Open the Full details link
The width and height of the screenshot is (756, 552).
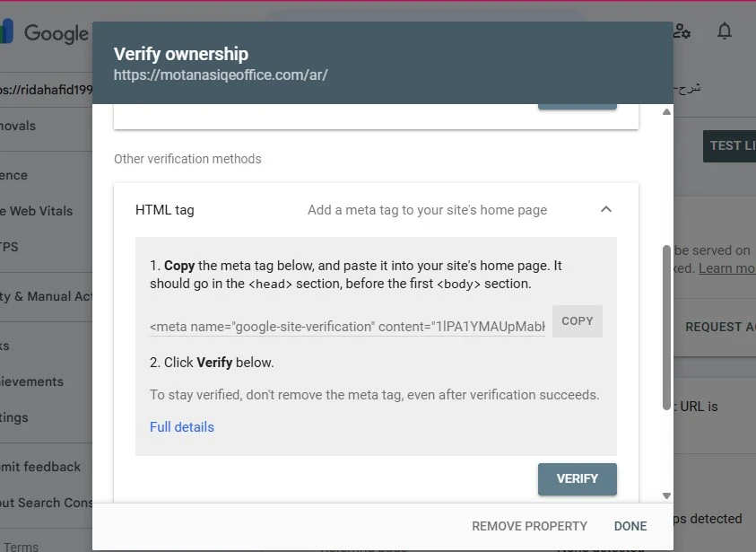point(182,427)
